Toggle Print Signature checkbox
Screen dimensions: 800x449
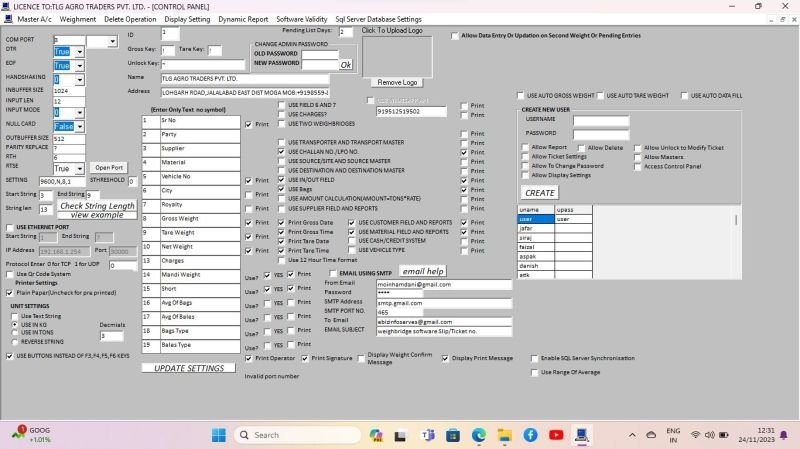305,358
